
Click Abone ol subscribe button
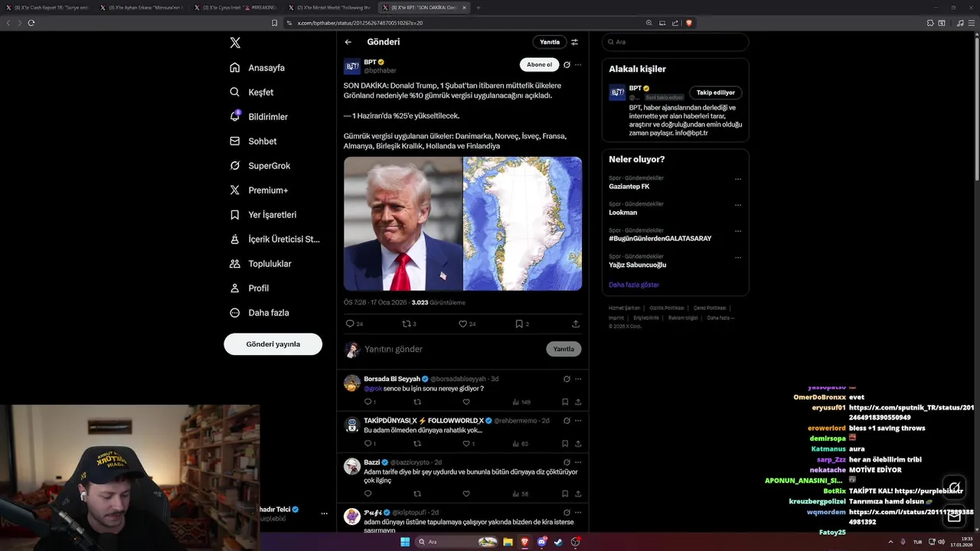pyautogui.click(x=539, y=65)
